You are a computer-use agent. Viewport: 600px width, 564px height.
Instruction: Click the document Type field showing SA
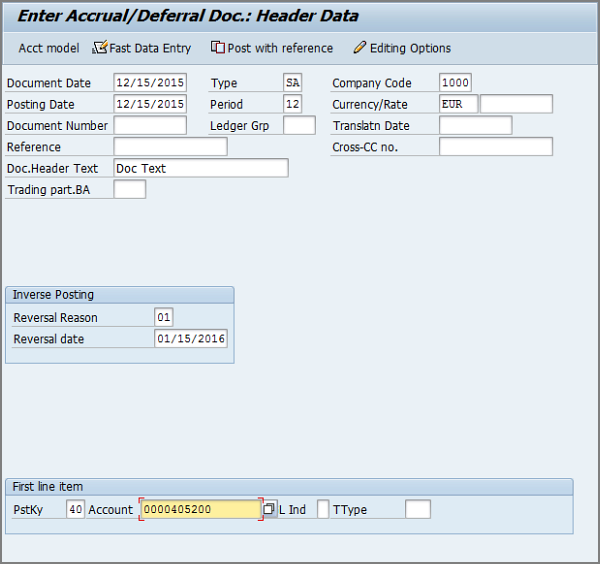click(x=292, y=83)
